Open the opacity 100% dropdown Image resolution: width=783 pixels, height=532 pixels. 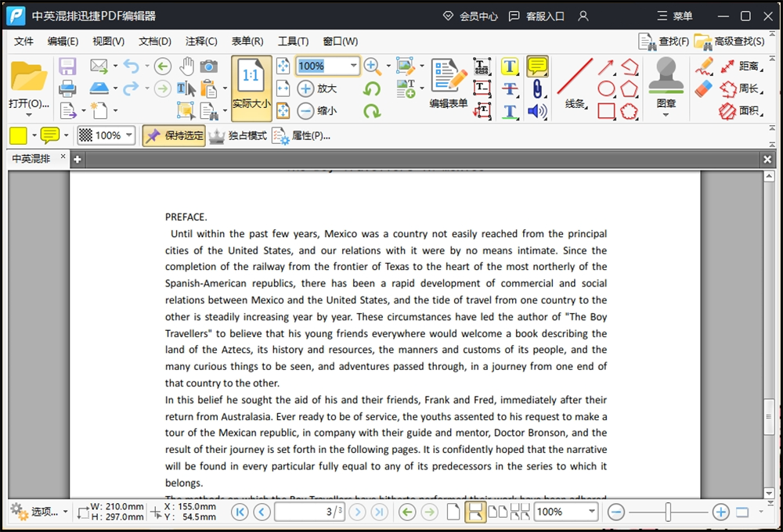(x=129, y=135)
